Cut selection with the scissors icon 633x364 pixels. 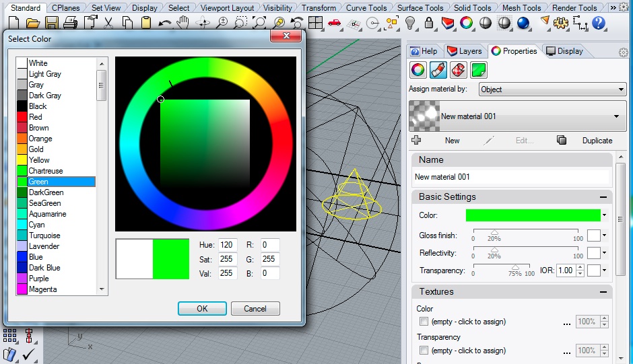(108, 23)
